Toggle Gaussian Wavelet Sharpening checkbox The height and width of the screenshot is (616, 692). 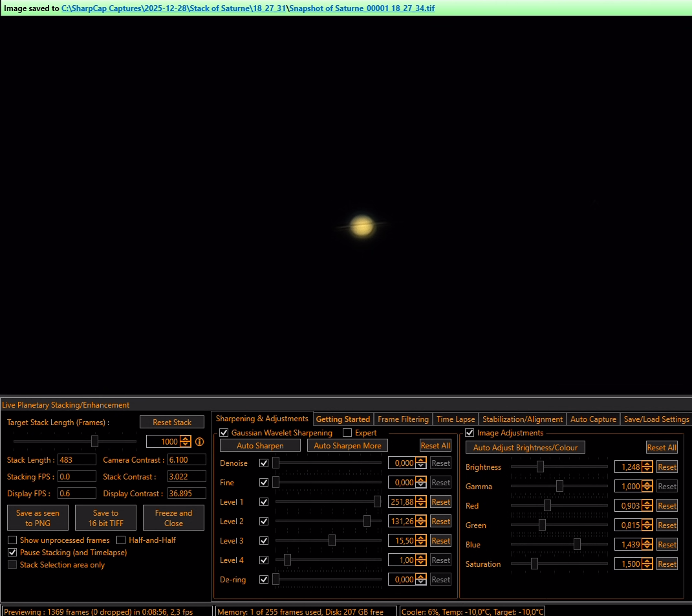pos(224,433)
